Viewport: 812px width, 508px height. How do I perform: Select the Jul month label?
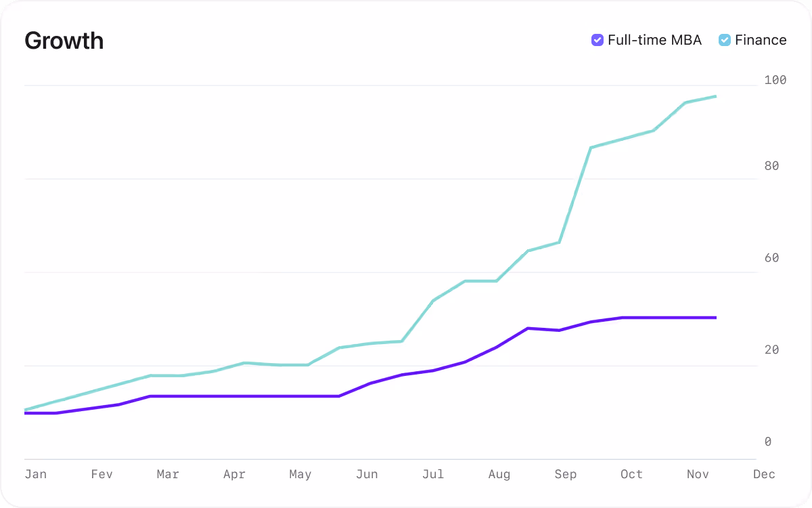tap(433, 474)
